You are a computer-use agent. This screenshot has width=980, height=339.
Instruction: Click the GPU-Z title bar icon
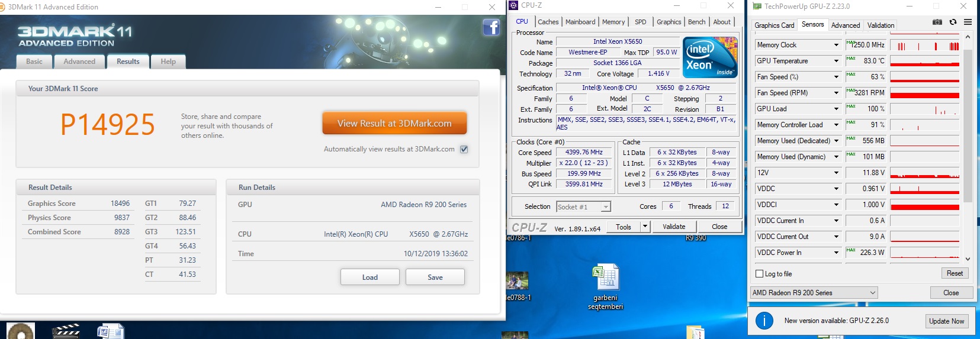pyautogui.click(x=757, y=7)
